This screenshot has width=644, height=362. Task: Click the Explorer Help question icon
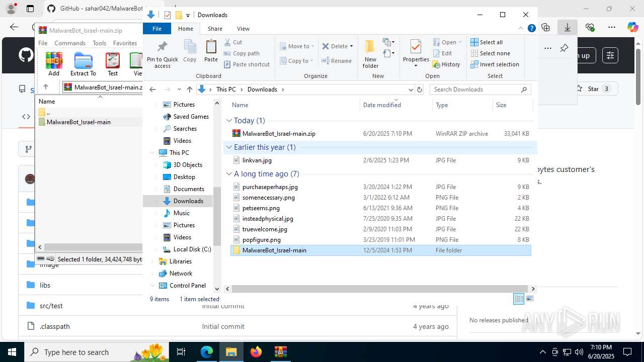[531, 29]
